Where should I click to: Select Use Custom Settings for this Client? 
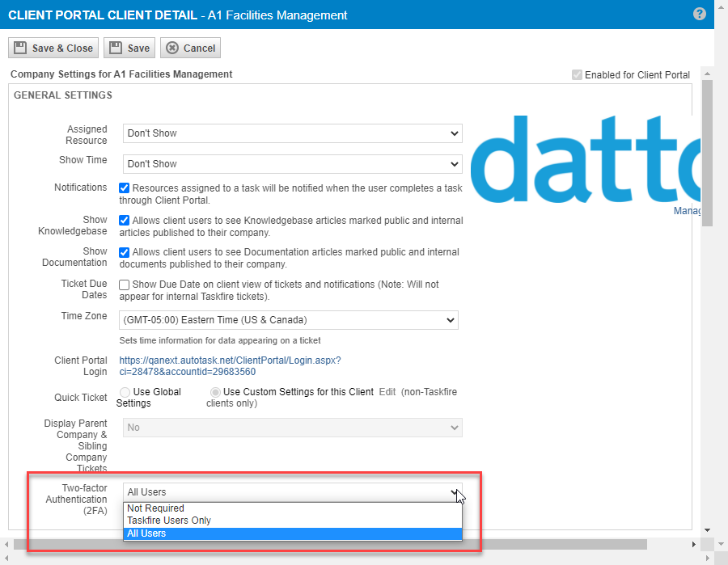(215, 393)
